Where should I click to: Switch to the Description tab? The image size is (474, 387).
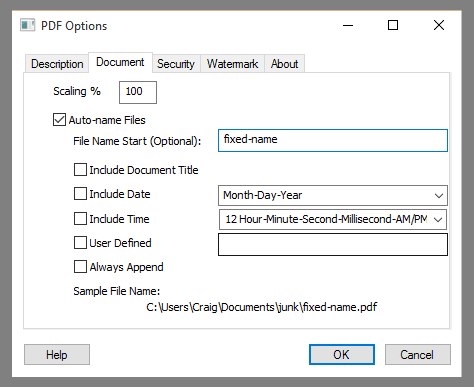point(57,64)
